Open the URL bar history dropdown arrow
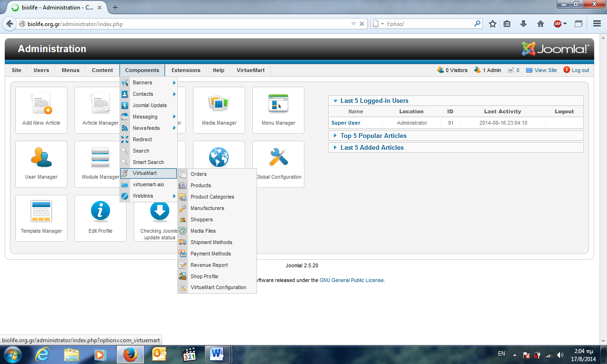 353,24
